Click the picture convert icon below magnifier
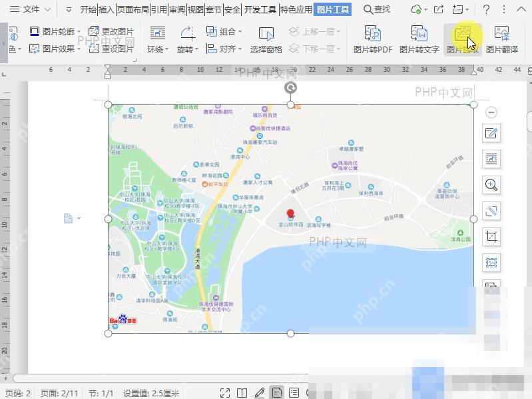The height and width of the screenshot is (399, 532). 491,211
